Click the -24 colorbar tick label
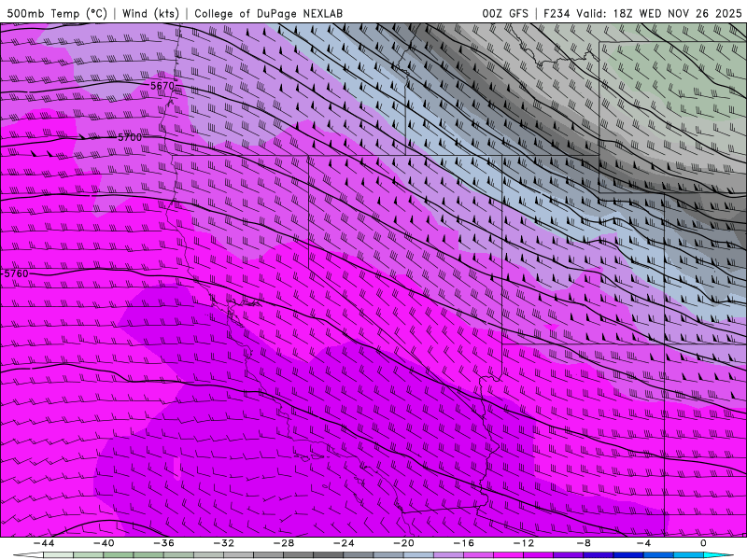Viewport: 747px width, 560px height. click(344, 543)
